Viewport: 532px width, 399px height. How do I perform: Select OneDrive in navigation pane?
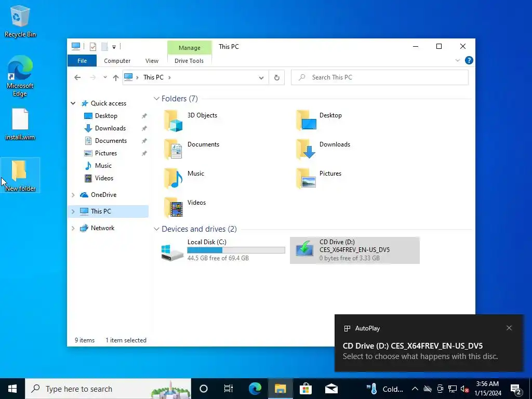pyautogui.click(x=103, y=195)
